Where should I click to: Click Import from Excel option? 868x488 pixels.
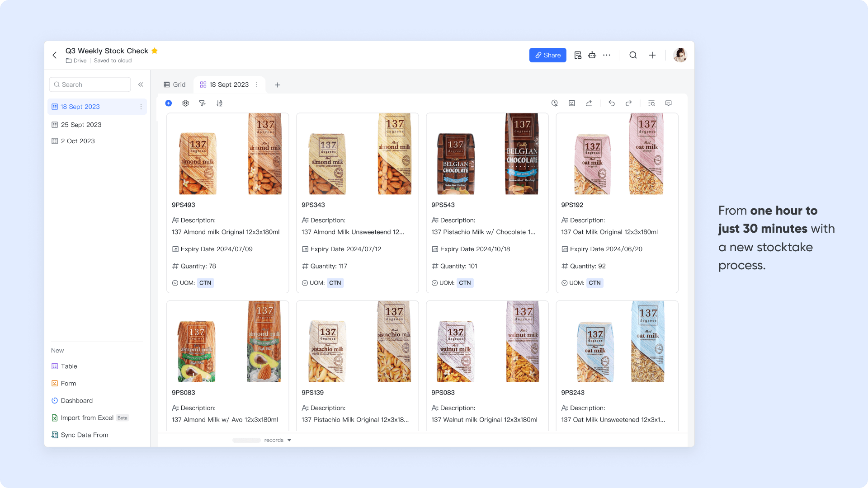click(87, 418)
